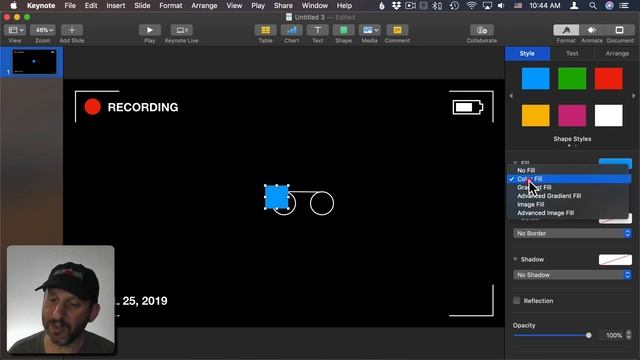
Task: Open the Insert menu
Action: click(x=116, y=6)
